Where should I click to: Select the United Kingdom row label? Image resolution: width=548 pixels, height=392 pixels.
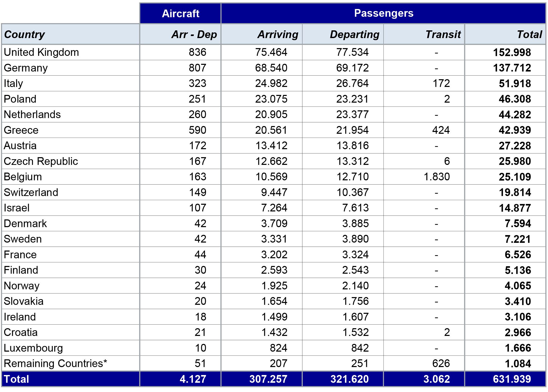click(x=41, y=52)
